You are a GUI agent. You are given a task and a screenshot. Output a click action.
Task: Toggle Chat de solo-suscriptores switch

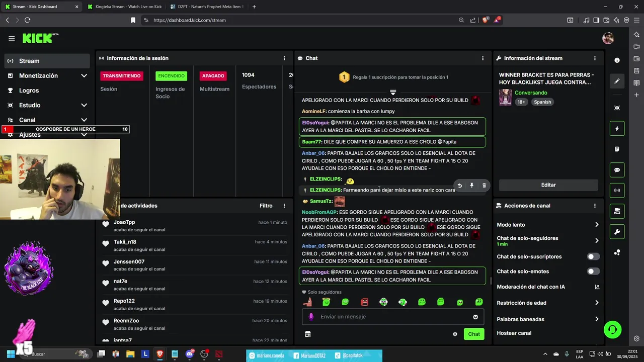(x=594, y=256)
